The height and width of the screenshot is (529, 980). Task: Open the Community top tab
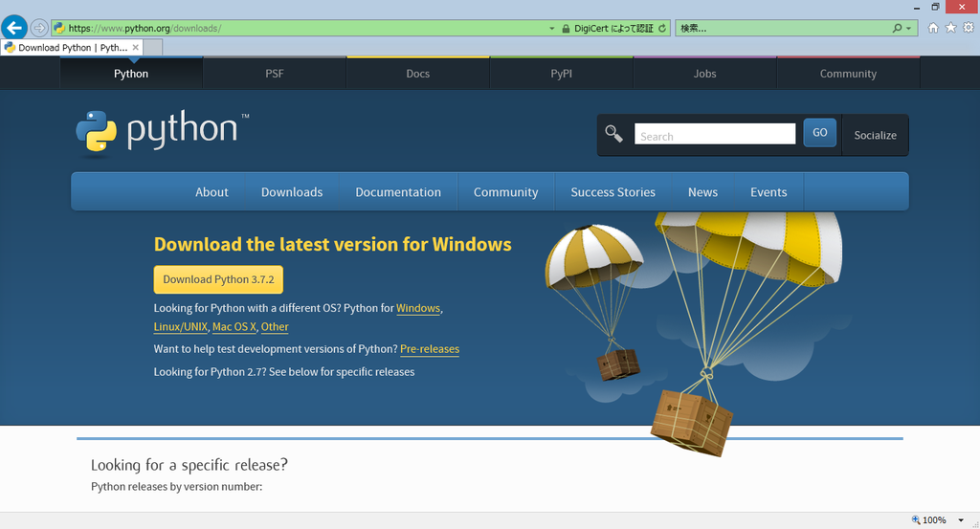point(848,74)
